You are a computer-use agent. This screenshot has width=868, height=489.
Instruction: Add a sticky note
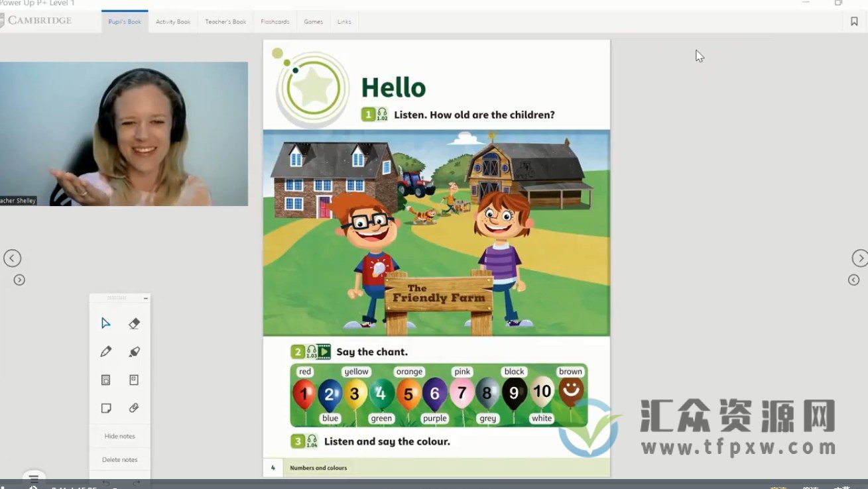105,408
